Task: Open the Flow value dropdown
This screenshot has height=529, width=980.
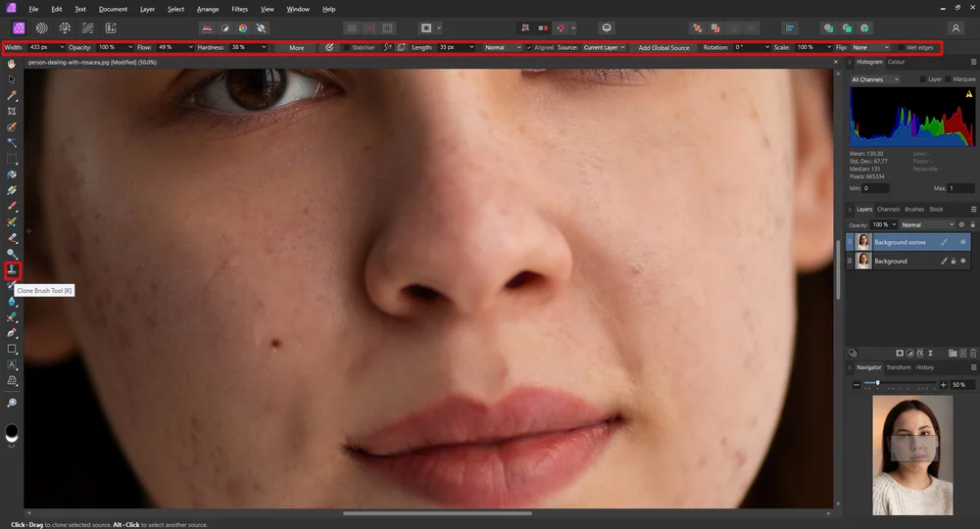Action: tap(191, 47)
